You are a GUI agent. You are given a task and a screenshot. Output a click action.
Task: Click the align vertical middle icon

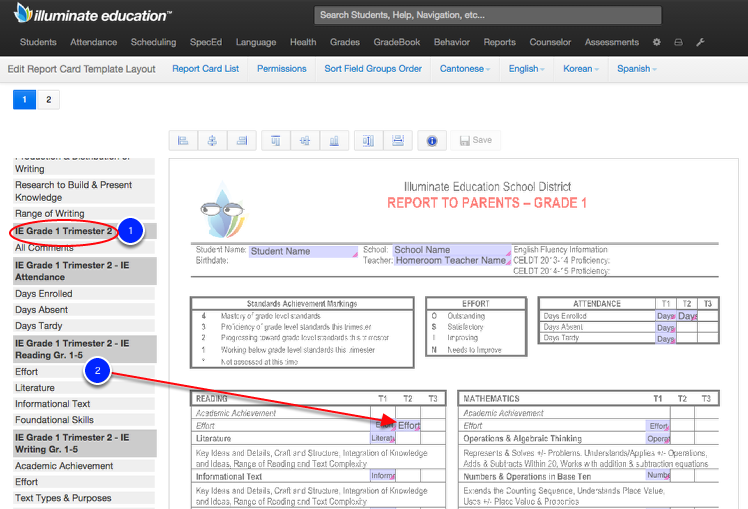[x=305, y=141]
